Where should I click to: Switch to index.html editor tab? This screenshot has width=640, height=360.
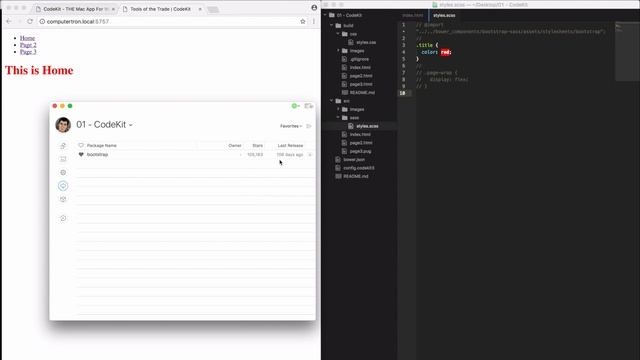[x=413, y=16]
